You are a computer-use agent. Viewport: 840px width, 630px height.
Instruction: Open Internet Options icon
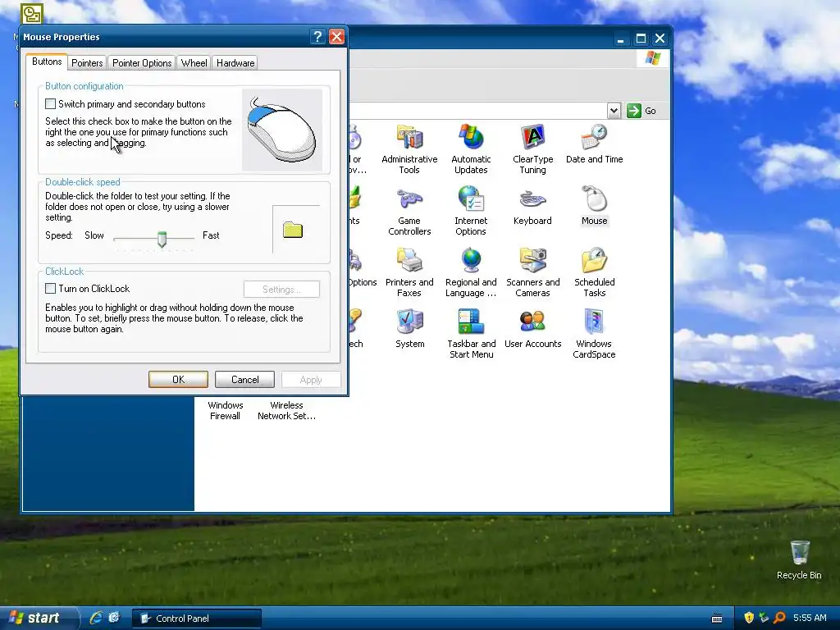coord(471,211)
